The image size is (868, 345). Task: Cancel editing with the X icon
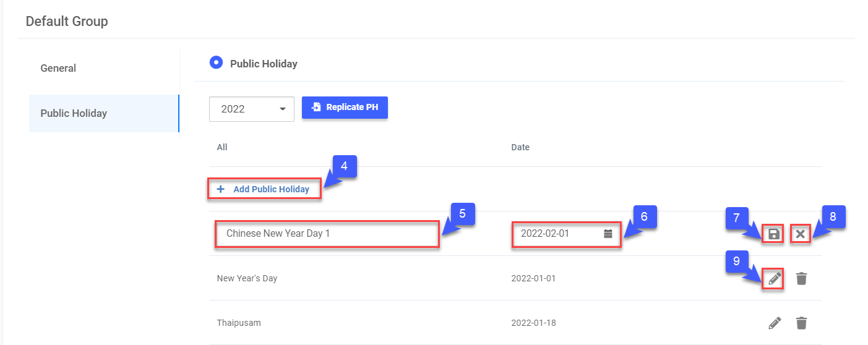801,234
